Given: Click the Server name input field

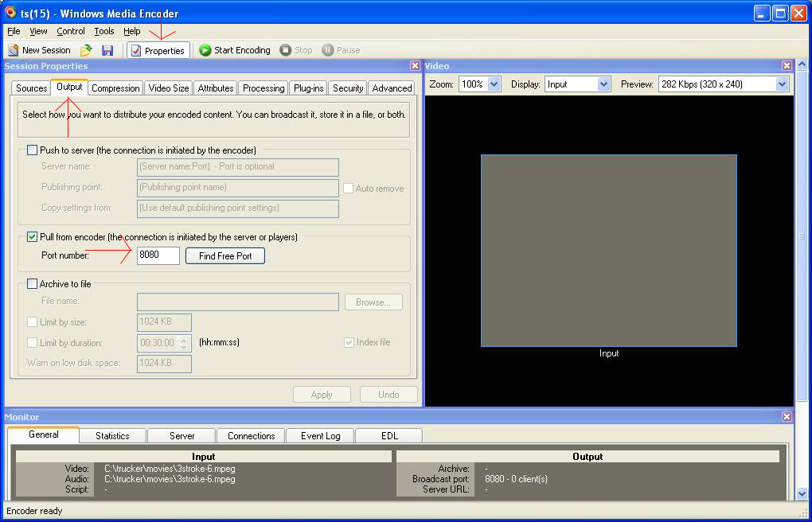Looking at the screenshot, I should pos(238,167).
